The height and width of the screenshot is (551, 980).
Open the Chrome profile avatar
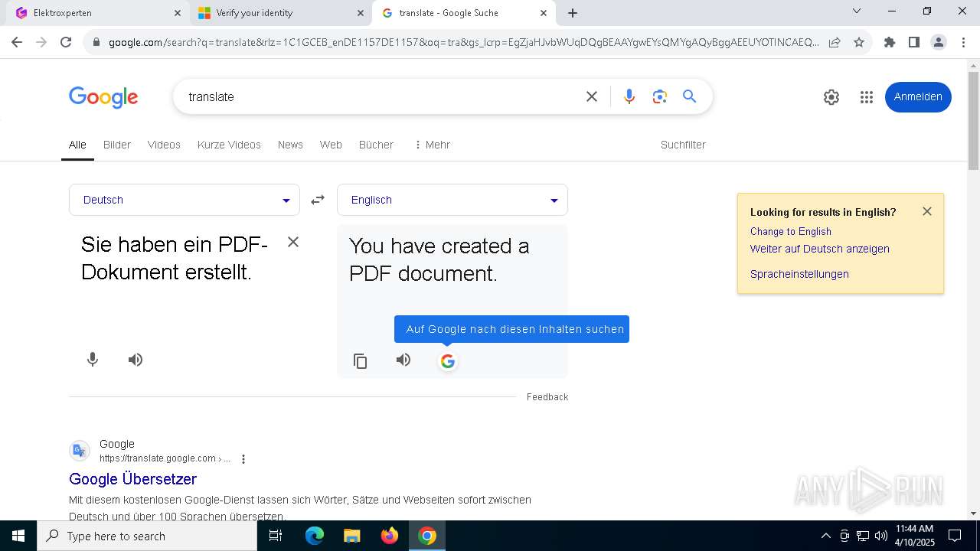tap(939, 42)
